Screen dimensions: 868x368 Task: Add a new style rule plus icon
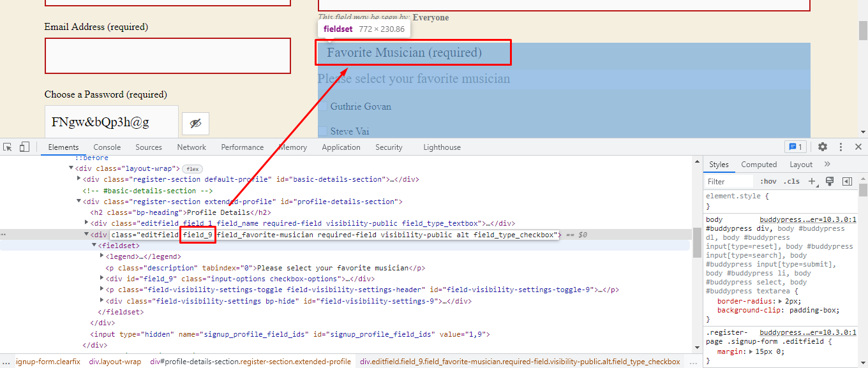point(812,181)
